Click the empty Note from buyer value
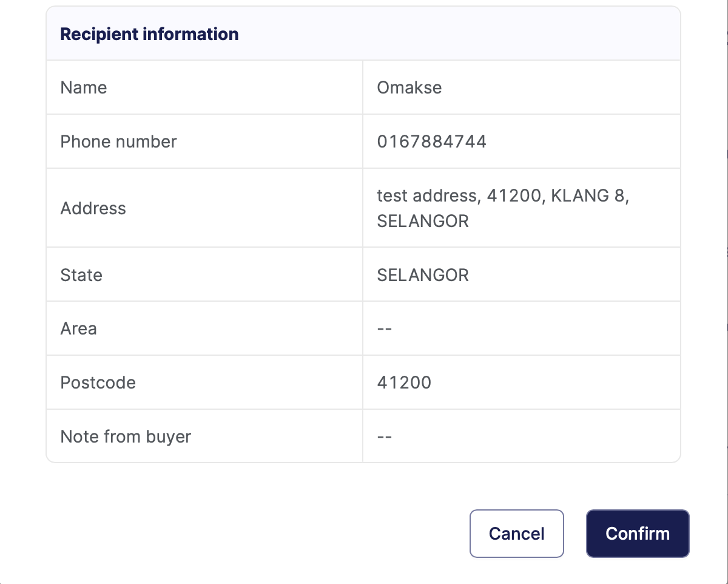The width and height of the screenshot is (728, 584). coord(385,437)
